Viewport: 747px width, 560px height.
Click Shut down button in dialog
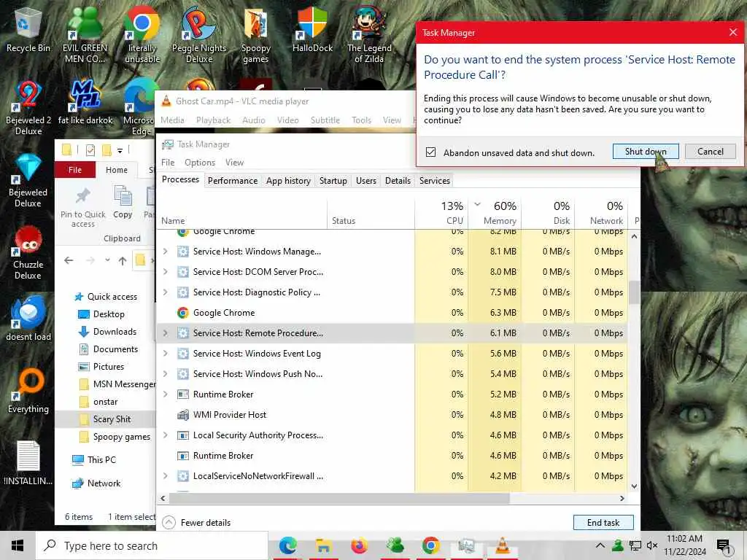646,152
